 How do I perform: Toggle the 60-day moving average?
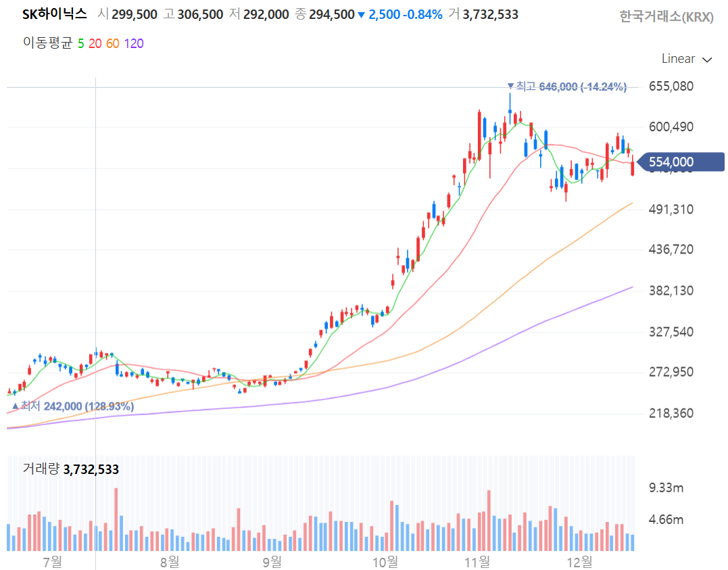coord(113,44)
